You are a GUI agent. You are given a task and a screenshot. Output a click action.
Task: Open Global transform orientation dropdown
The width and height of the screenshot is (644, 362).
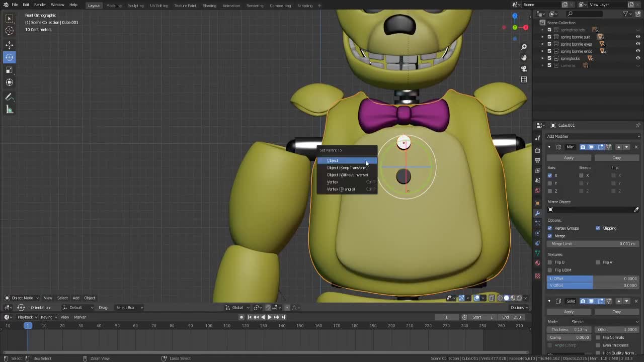tap(236, 307)
